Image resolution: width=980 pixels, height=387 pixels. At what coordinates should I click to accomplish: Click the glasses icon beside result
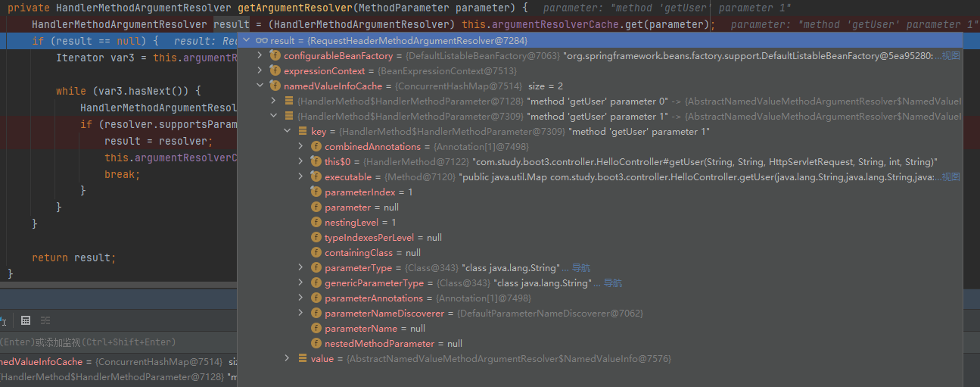click(x=262, y=40)
